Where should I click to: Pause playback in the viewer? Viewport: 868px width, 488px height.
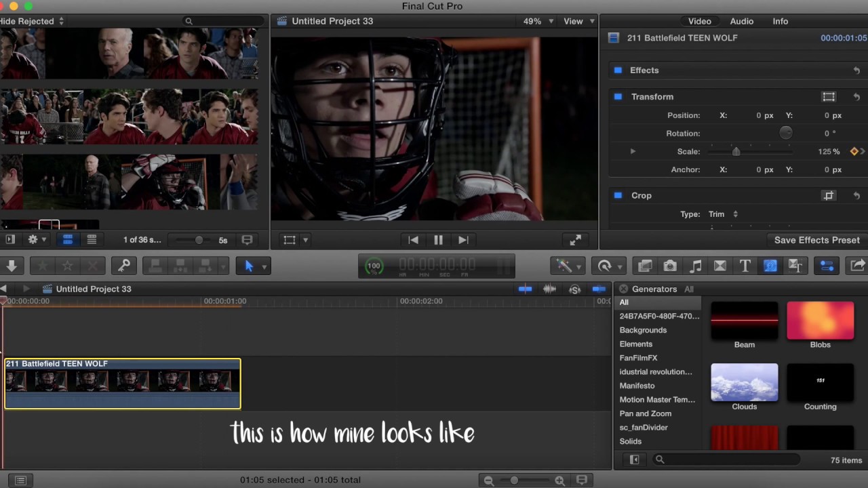pos(438,240)
